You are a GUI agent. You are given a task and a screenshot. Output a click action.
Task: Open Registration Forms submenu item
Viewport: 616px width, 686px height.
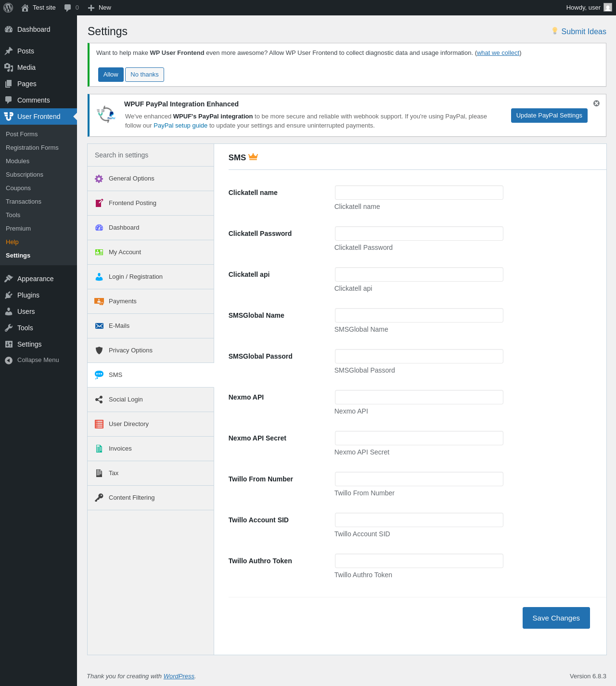point(32,148)
